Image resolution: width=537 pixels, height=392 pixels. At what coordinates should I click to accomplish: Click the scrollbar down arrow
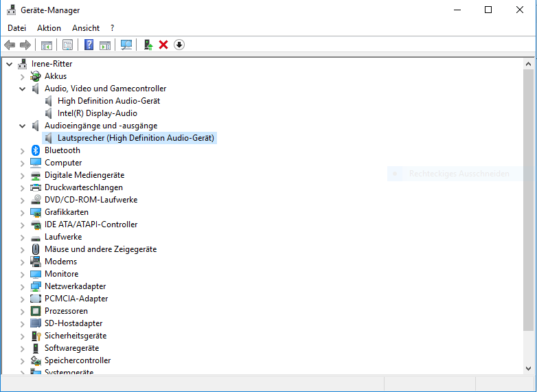click(x=528, y=369)
